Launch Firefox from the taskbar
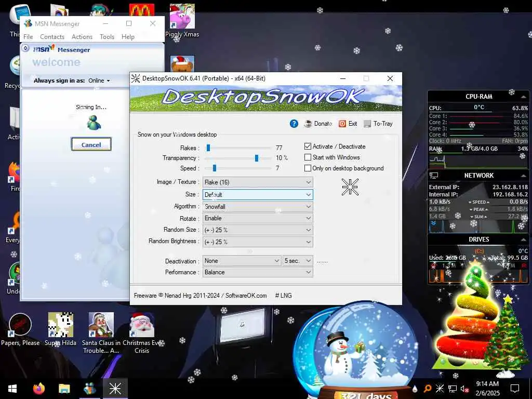The image size is (532, 399). coord(39,389)
